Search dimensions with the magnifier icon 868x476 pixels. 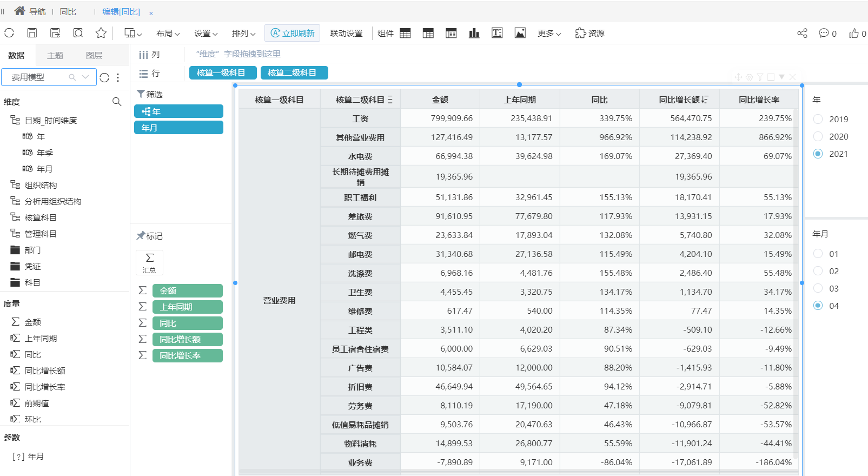click(117, 102)
